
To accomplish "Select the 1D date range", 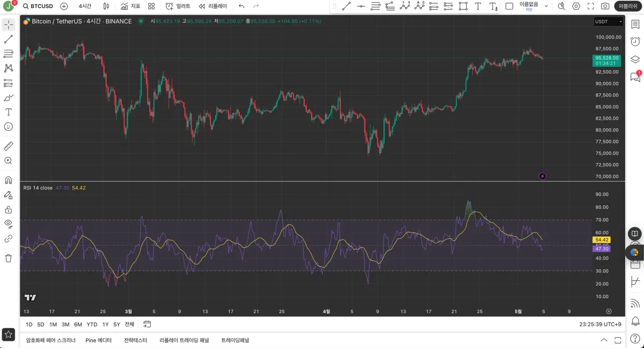I will tap(29, 324).
